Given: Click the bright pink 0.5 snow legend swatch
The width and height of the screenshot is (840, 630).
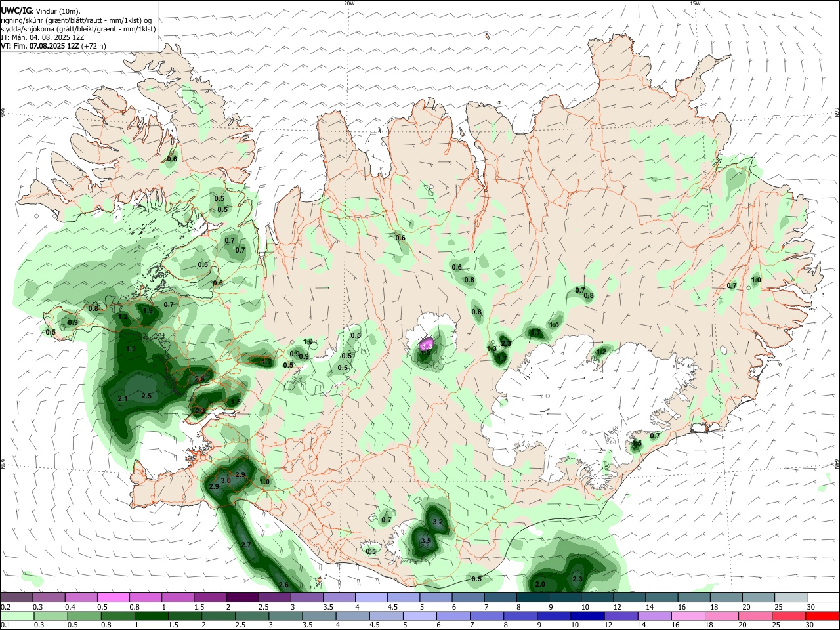Looking at the screenshot, I should (113, 598).
